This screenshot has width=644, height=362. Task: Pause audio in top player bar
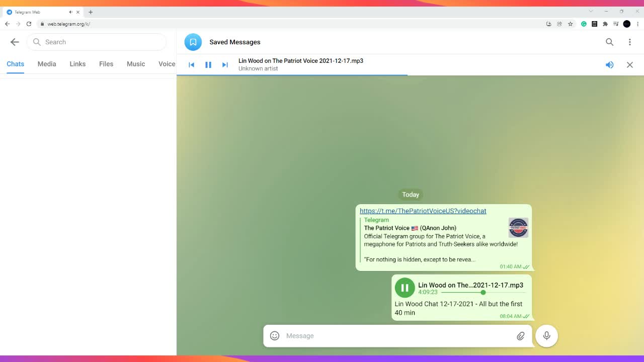point(208,65)
